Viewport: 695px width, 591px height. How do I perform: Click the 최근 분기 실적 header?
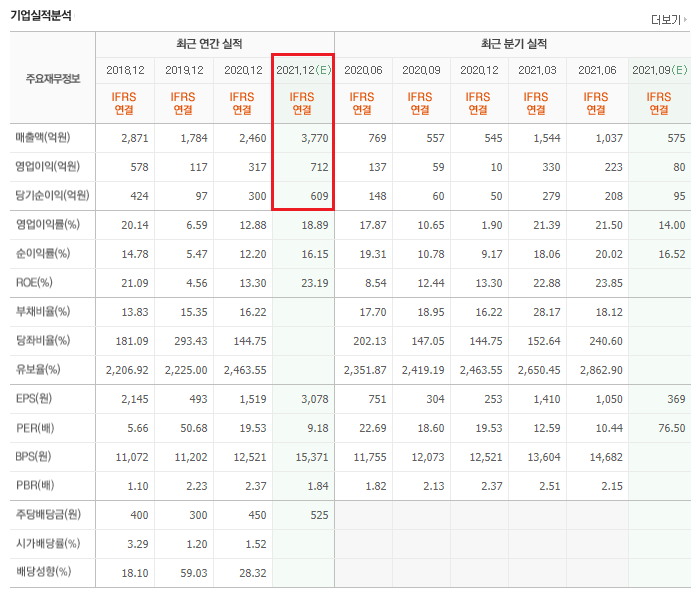click(514, 44)
